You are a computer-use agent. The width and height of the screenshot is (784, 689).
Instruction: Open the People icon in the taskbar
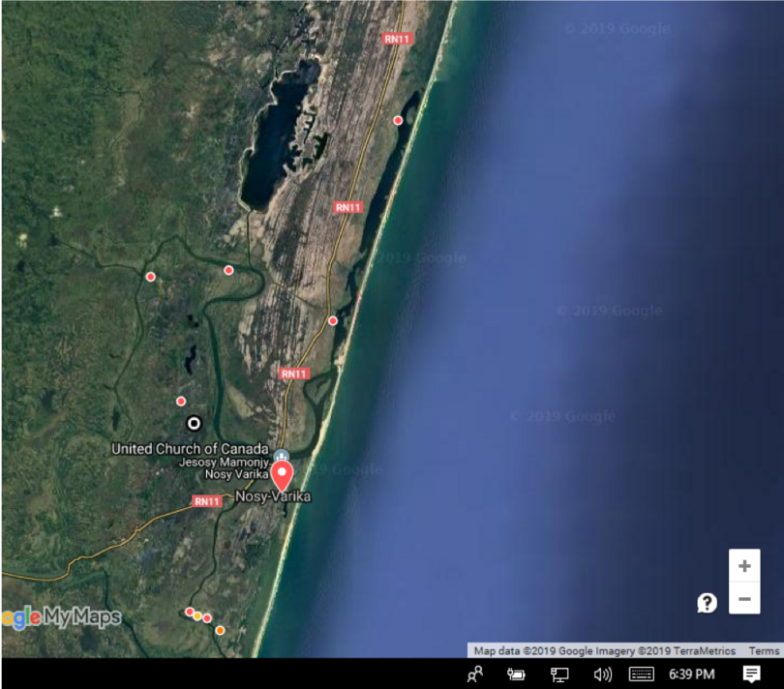coord(474,674)
